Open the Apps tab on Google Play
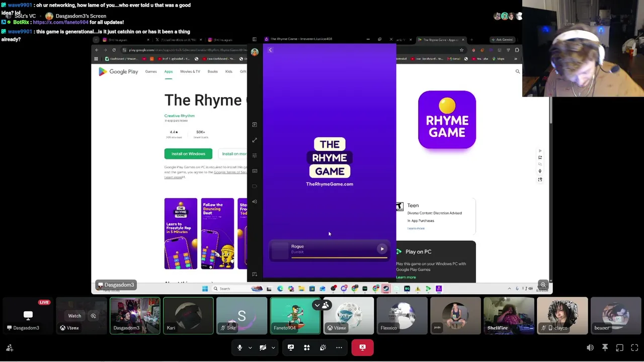The height and width of the screenshot is (362, 644). coord(168,71)
